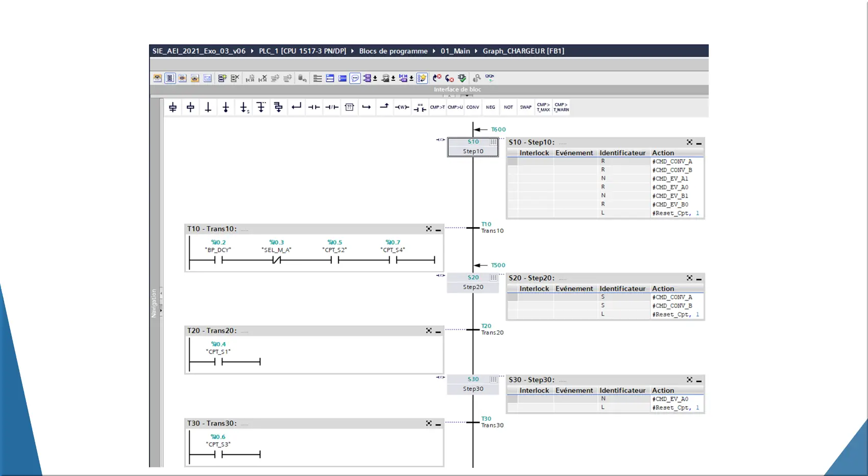The image size is (868, 476).
Task: Insert the CONV instruction
Action: [473, 107]
